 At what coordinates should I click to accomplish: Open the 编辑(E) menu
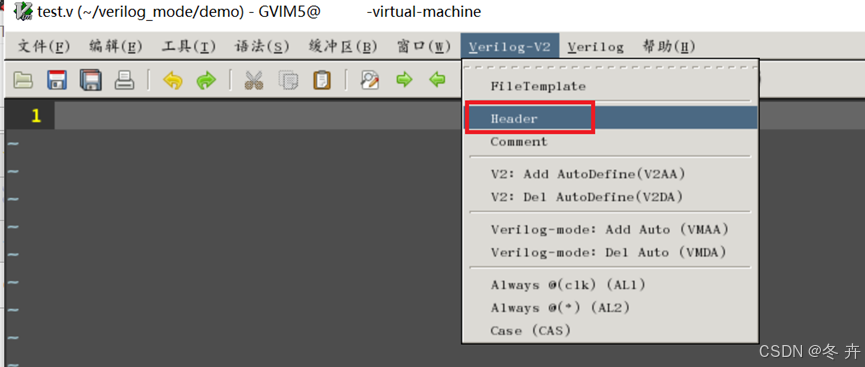point(116,46)
